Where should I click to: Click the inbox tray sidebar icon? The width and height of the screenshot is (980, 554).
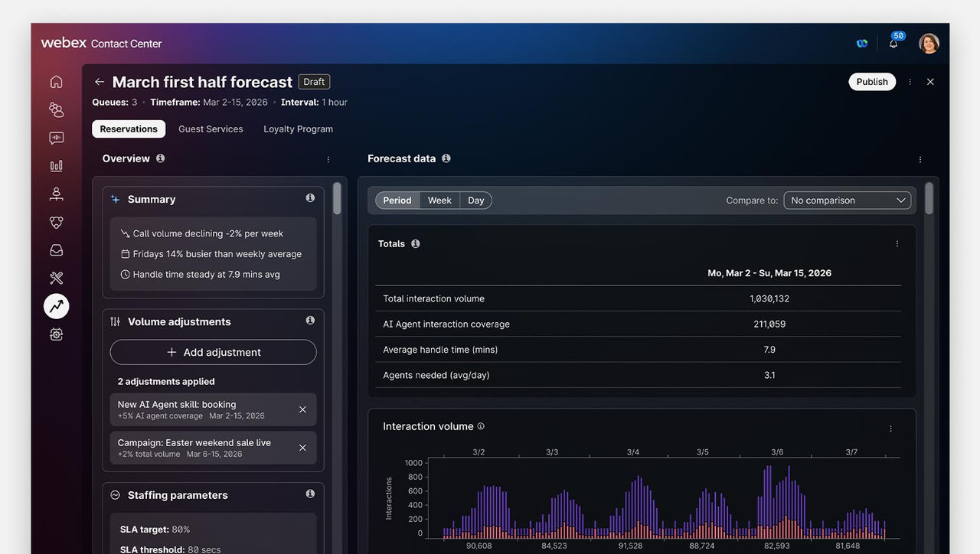(56, 250)
